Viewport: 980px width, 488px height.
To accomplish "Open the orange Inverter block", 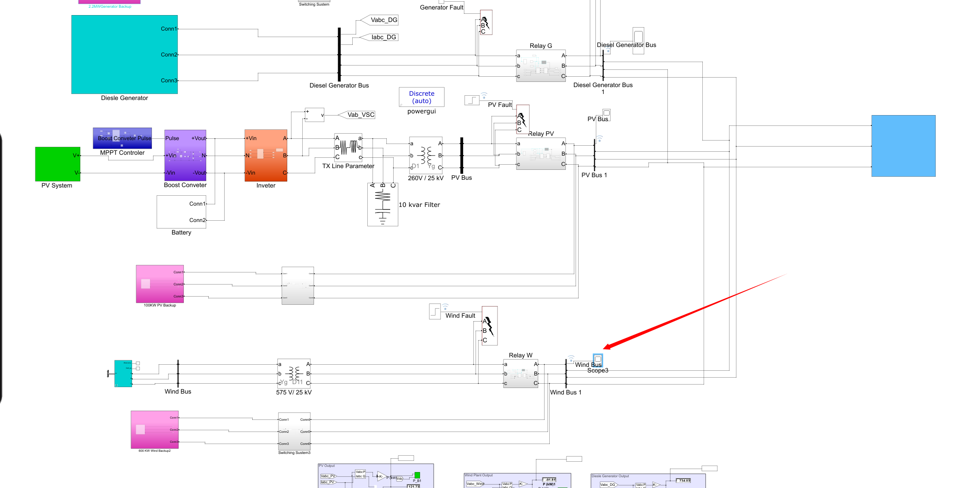I will pos(266,155).
